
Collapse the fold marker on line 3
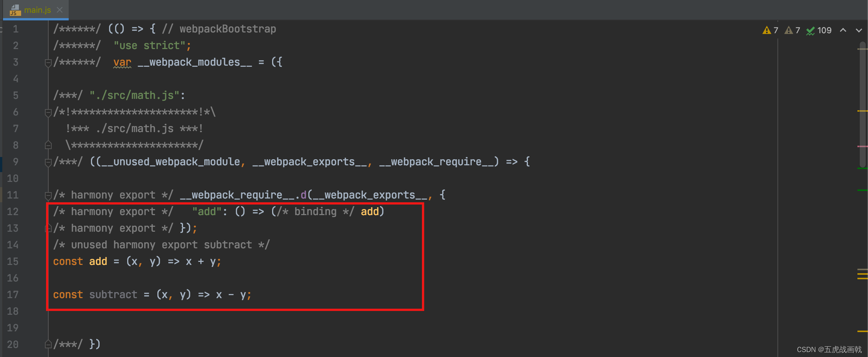click(x=48, y=63)
